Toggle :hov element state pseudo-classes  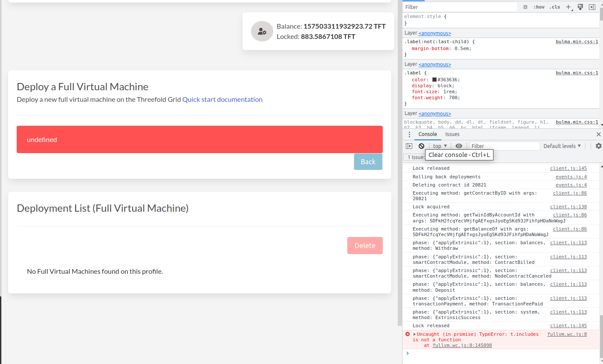point(539,6)
